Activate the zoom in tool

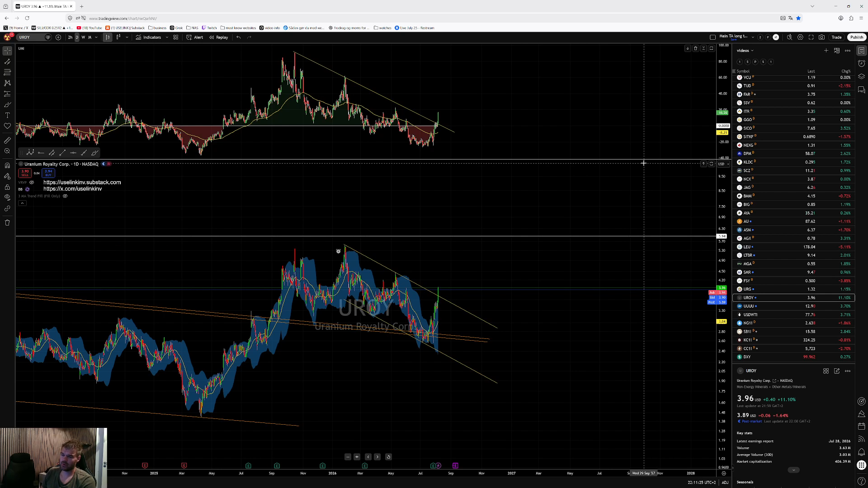[7, 151]
